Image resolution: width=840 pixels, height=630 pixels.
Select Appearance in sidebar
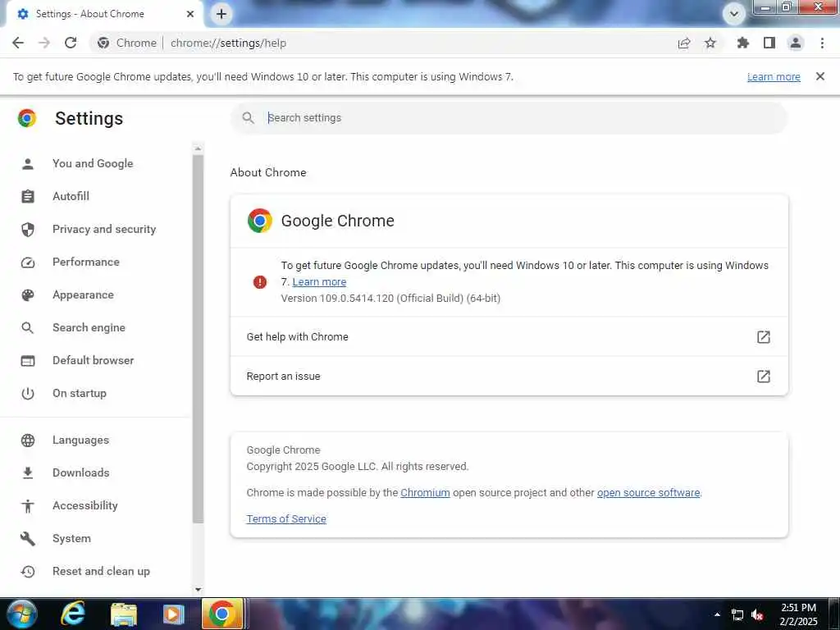(83, 294)
